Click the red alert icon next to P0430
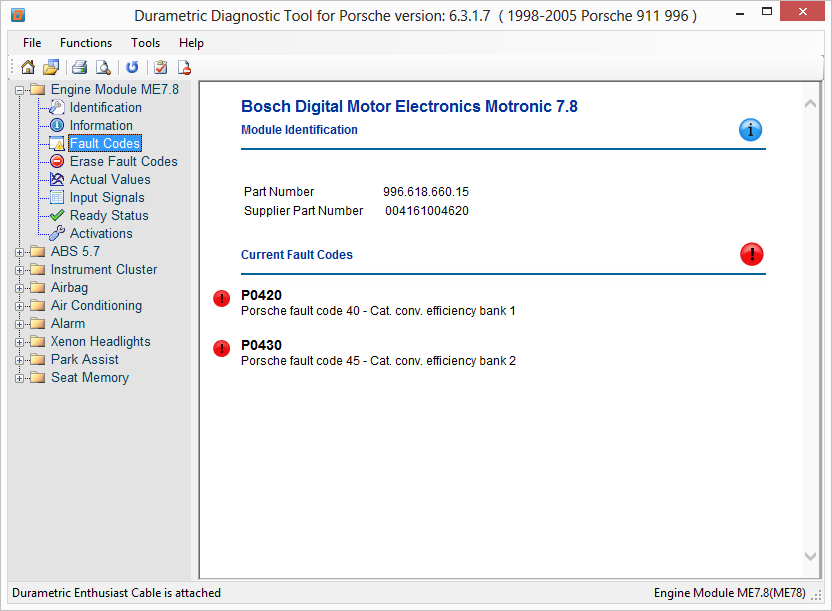 coord(221,348)
